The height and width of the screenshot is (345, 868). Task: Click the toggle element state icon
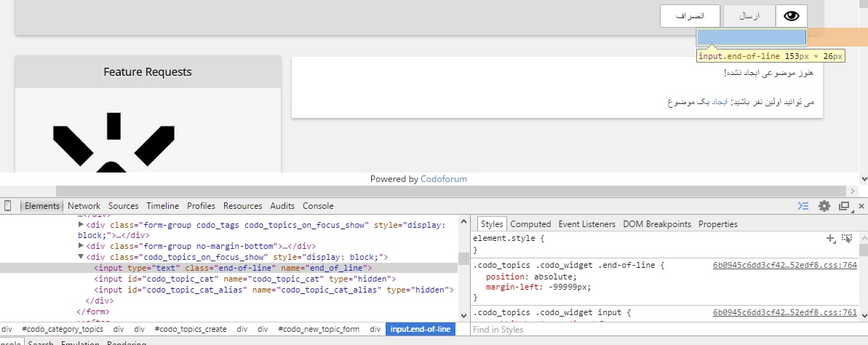coord(846,238)
